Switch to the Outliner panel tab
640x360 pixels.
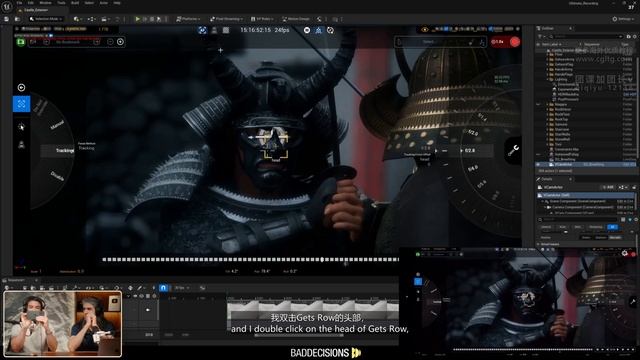(548, 28)
